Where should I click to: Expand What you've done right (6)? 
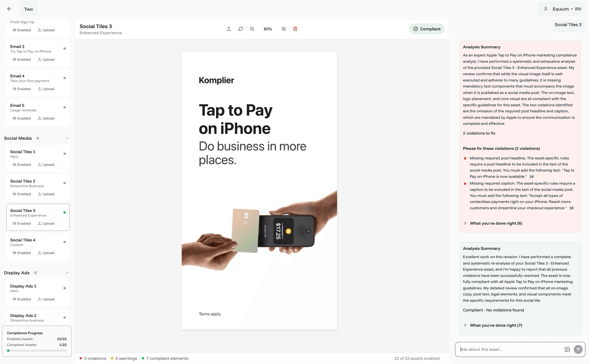(x=496, y=223)
